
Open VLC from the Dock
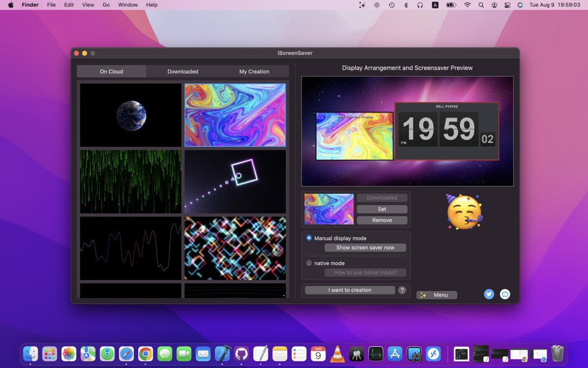point(337,354)
